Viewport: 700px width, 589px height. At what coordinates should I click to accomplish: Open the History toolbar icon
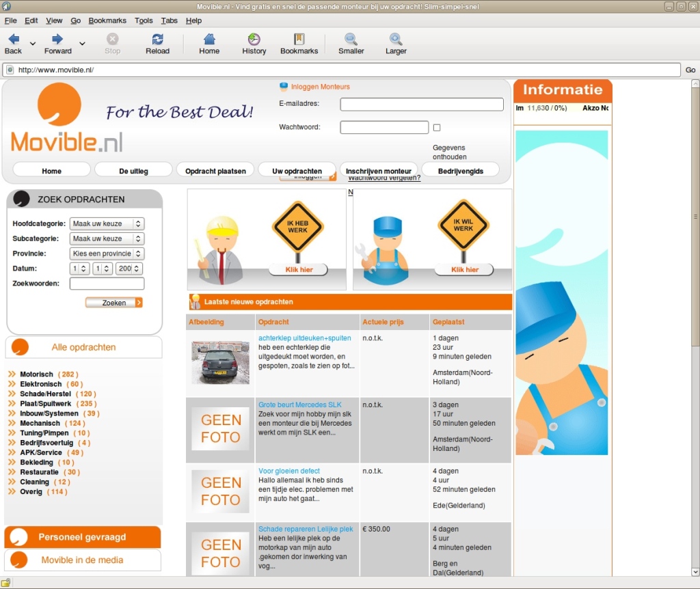coord(254,40)
